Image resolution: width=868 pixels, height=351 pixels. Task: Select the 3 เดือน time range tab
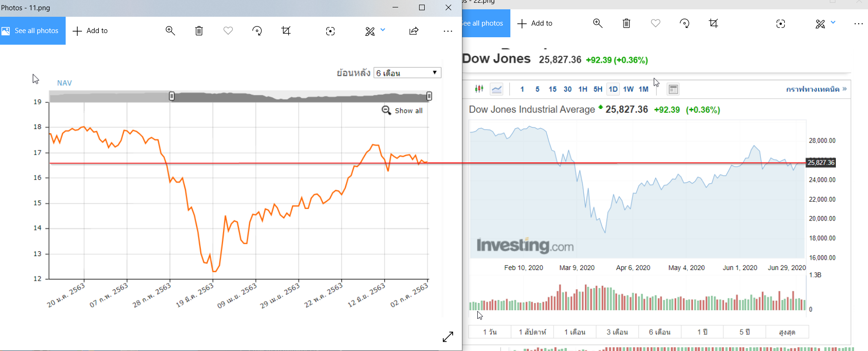617,332
